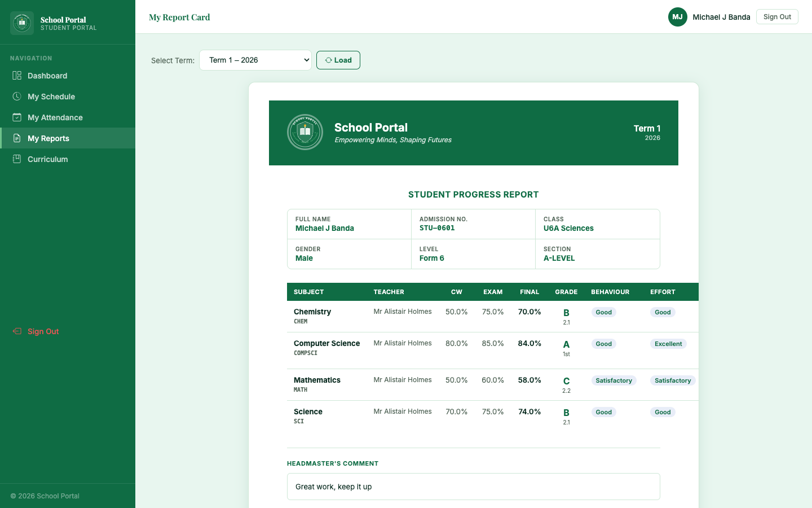The height and width of the screenshot is (508, 812).
Task: Choose Term 1 – 2026 from the term selector
Action: 255,60
